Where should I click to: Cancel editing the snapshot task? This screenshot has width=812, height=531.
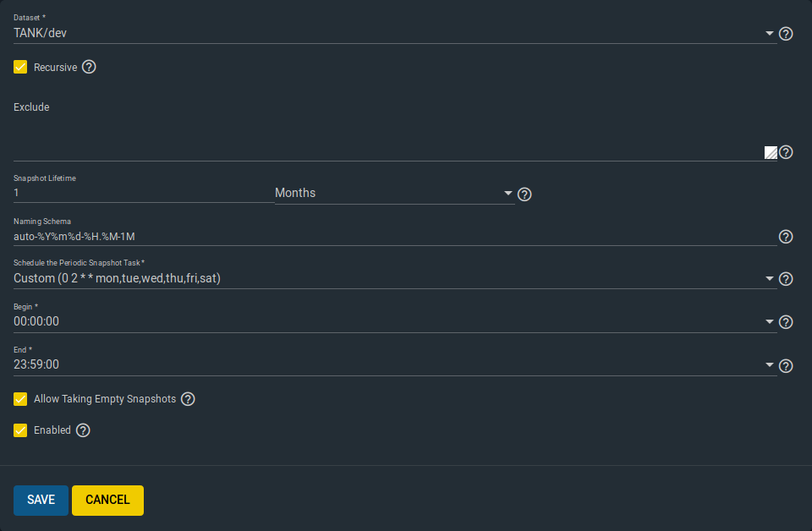(x=107, y=500)
